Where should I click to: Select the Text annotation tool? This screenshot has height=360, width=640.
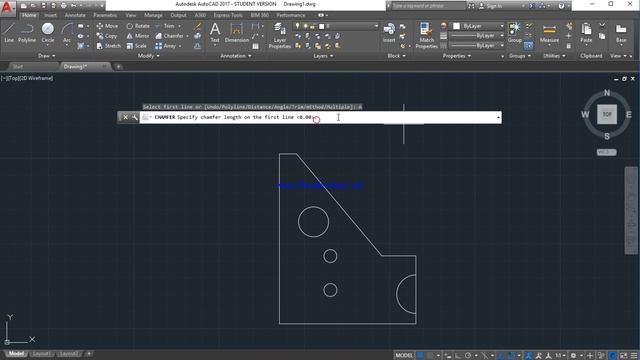click(215, 33)
